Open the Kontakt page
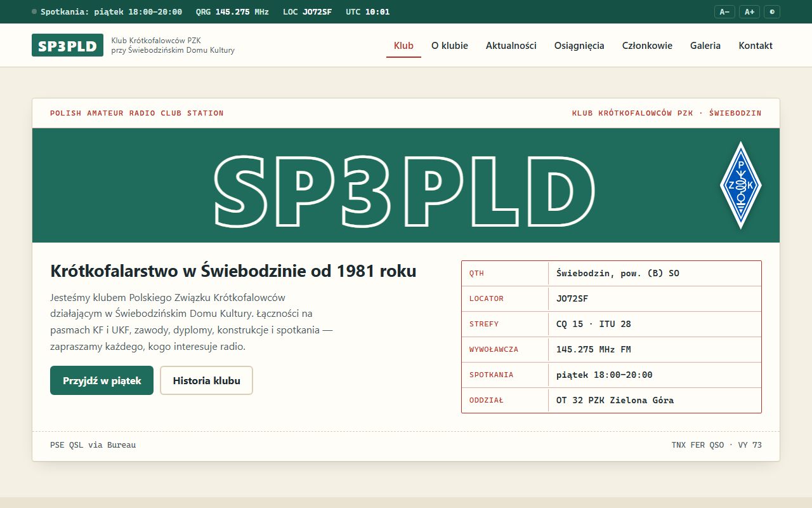 pos(756,45)
